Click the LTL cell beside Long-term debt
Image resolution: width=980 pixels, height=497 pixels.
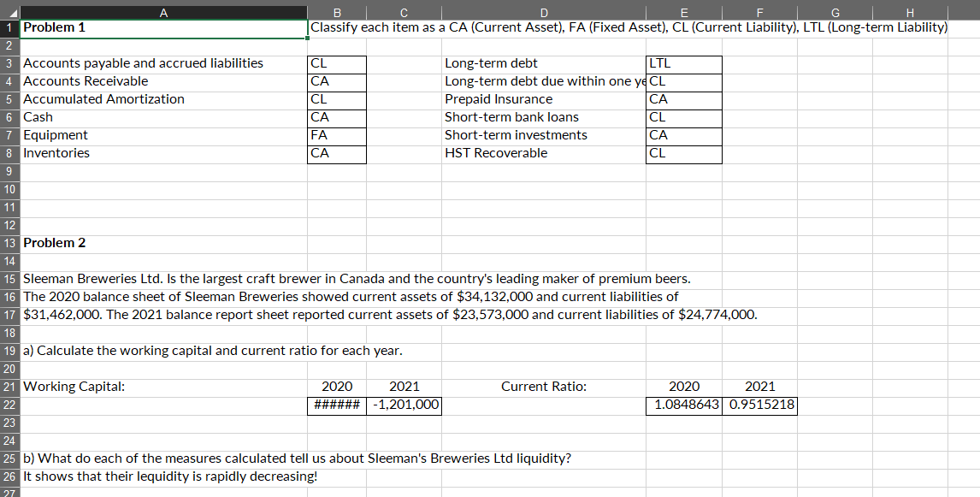point(683,63)
